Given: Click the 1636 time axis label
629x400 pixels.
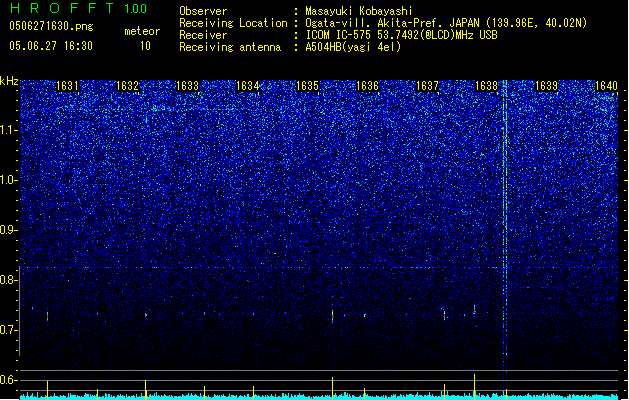Looking at the screenshot, I should (x=367, y=86).
